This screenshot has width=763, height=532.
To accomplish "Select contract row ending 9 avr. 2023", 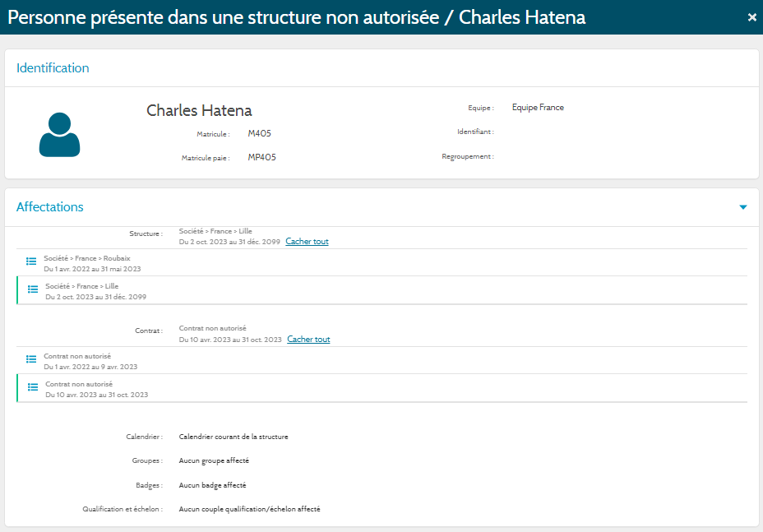I will pyautogui.click(x=90, y=367).
